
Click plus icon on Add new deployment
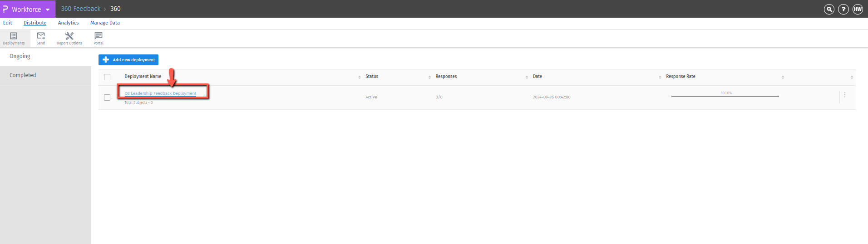pyautogui.click(x=106, y=60)
